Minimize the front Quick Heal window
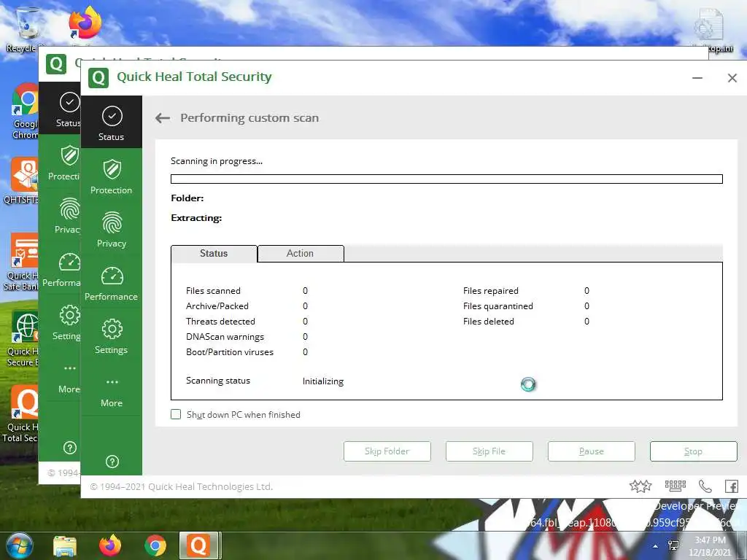The image size is (747, 560). coord(697,78)
